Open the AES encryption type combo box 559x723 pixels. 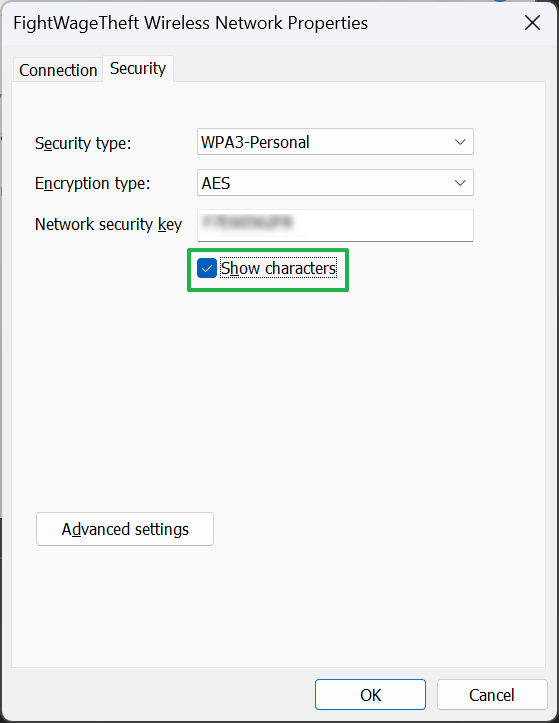pyautogui.click(x=335, y=183)
